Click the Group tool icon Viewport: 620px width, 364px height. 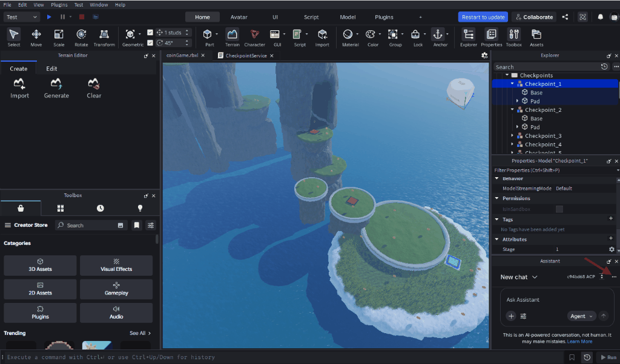tap(393, 38)
